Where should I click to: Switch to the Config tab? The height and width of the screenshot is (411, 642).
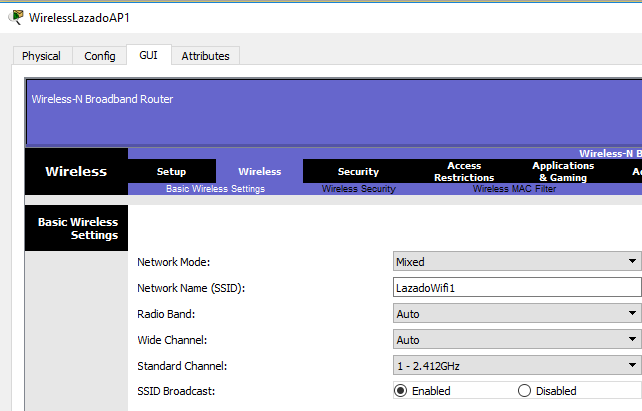tap(99, 56)
